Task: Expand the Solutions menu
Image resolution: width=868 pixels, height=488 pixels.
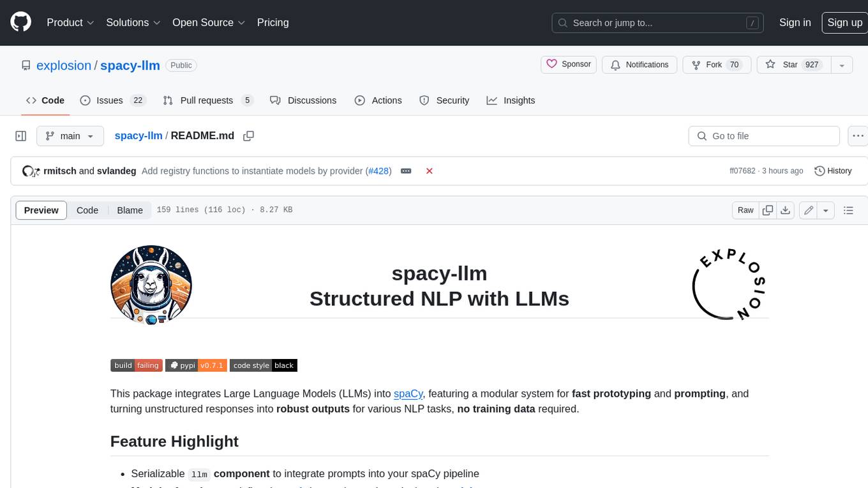Action: pos(133,22)
